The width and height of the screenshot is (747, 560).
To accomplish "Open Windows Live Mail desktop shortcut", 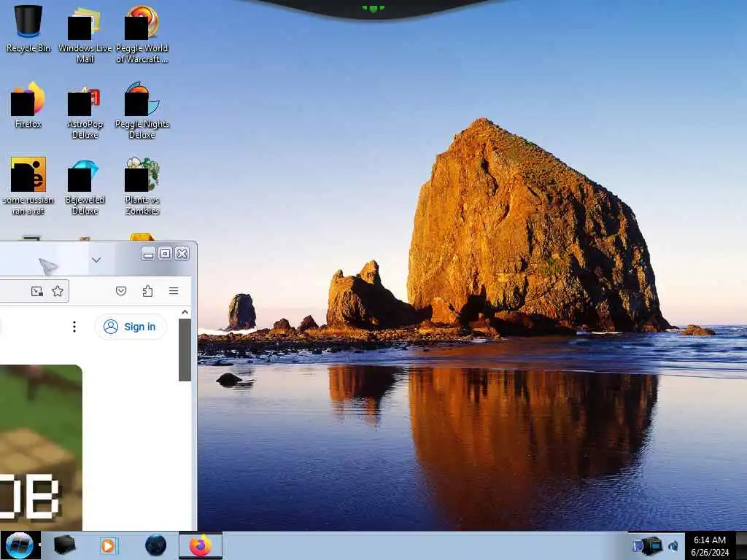I will point(85,34).
